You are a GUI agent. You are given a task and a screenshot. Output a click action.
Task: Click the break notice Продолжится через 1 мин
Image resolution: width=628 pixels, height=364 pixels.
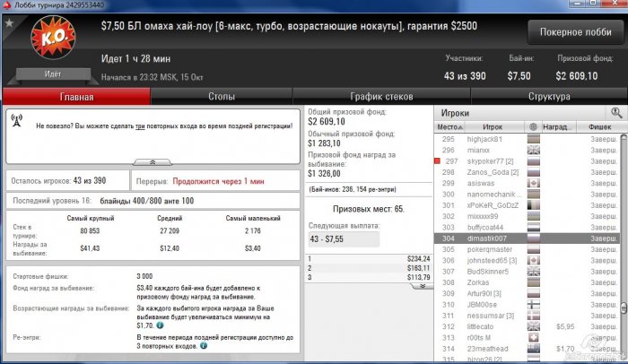point(218,181)
